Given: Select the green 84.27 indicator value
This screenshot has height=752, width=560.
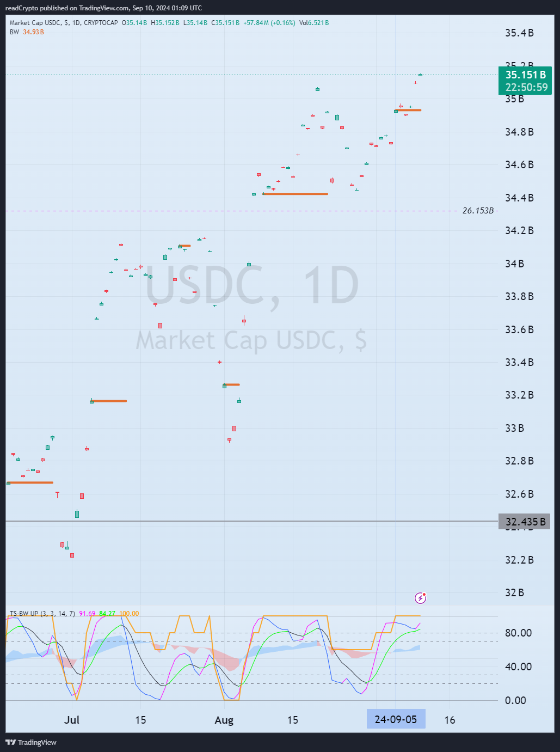Looking at the screenshot, I should 107,614.
